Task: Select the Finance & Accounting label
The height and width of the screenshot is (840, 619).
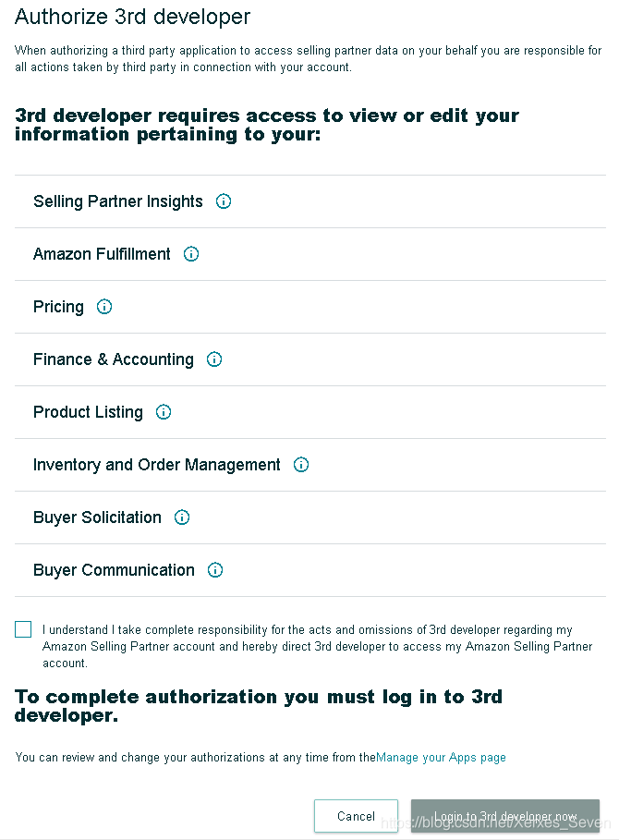Action: pos(114,359)
